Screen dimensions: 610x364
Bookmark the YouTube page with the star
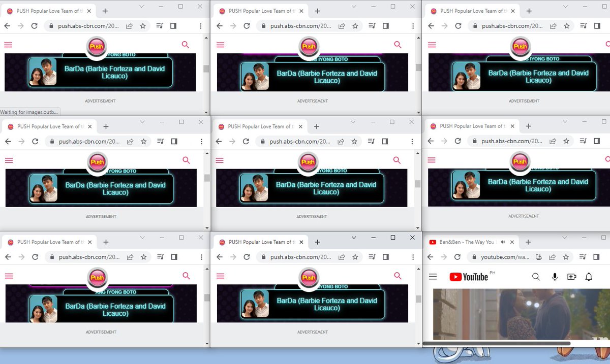click(566, 257)
